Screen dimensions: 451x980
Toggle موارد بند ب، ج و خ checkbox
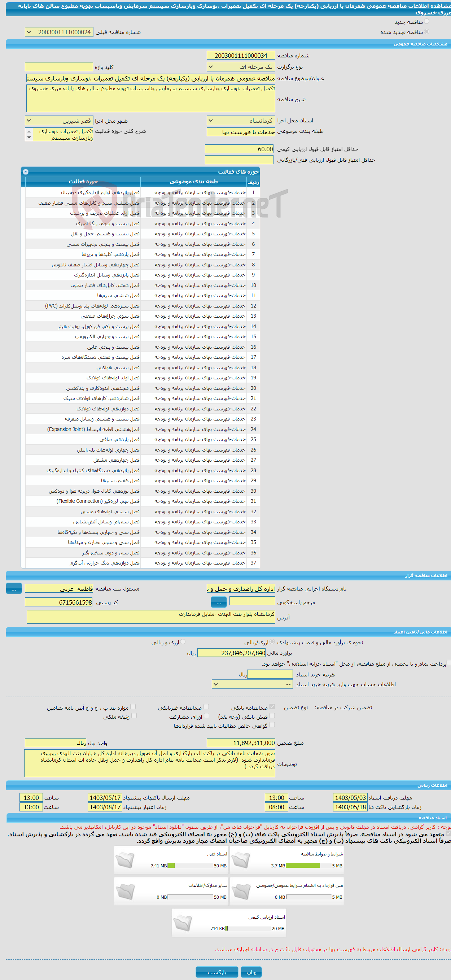coord(133,707)
